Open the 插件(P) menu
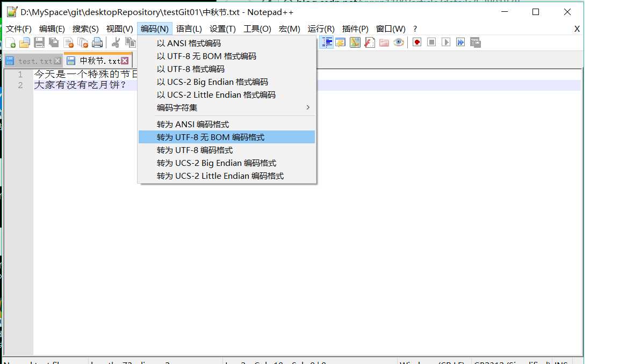 tap(355, 29)
